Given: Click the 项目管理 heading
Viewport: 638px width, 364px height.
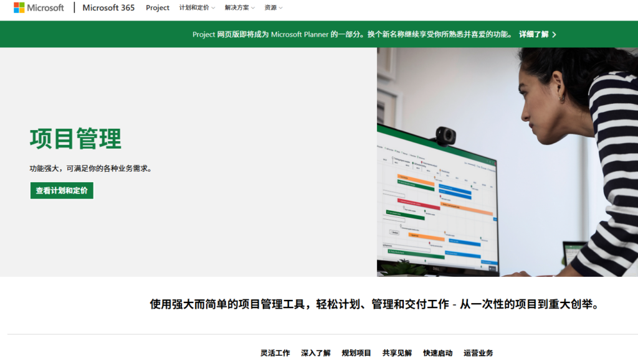Looking at the screenshot, I should (x=75, y=139).
